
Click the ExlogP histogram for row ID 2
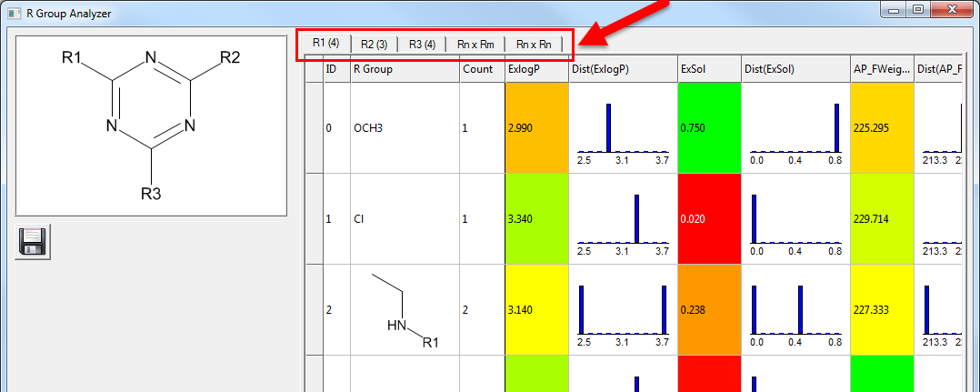[x=623, y=309]
